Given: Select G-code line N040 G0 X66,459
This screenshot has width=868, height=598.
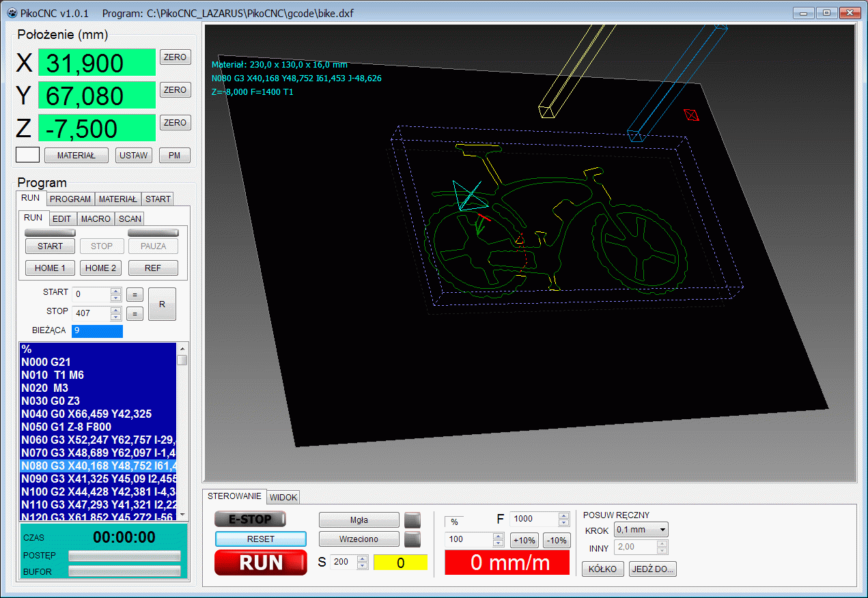Looking at the screenshot, I should pos(98,414).
